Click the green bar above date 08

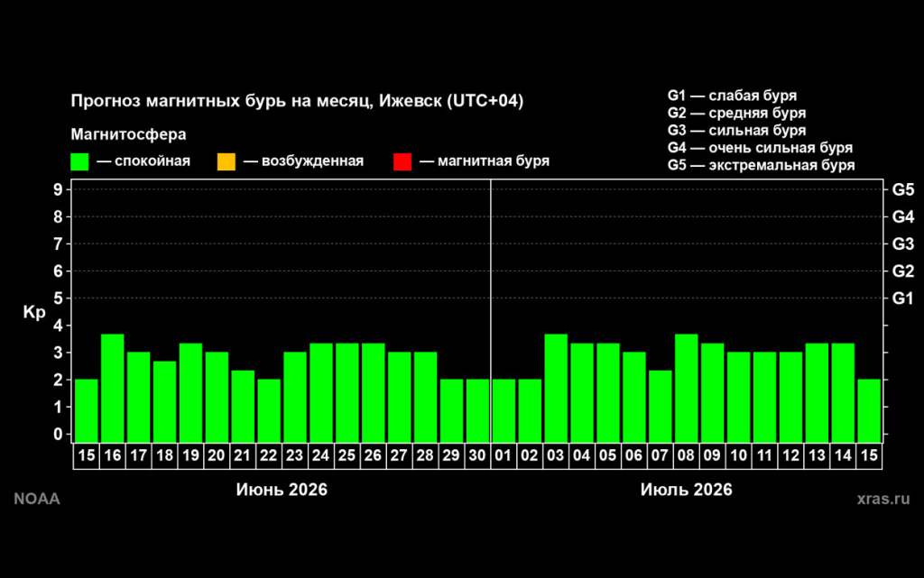click(x=686, y=389)
